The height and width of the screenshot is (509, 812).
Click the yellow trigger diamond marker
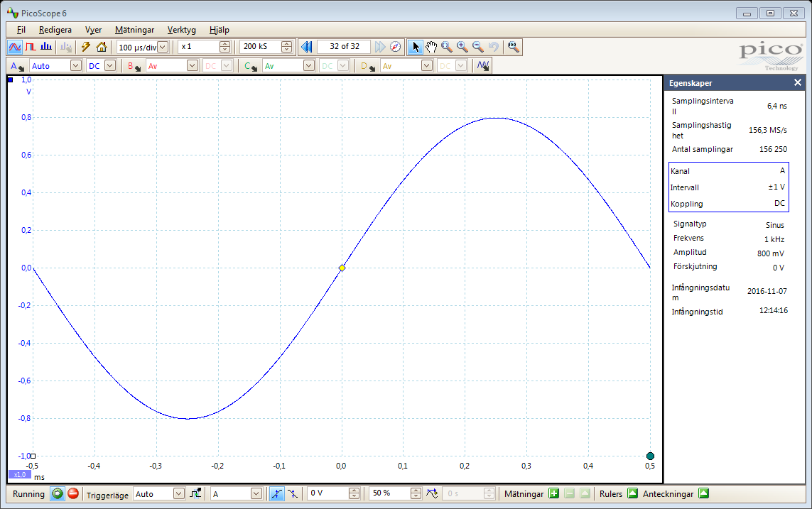coord(342,268)
